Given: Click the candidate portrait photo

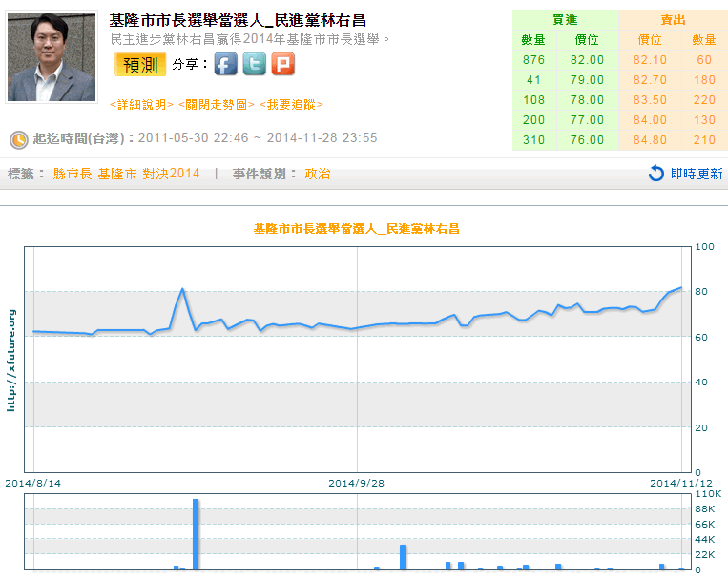Looking at the screenshot, I should click(x=52, y=57).
